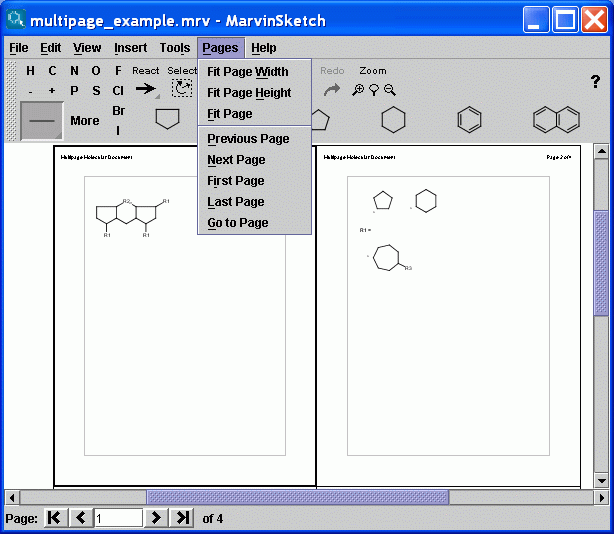Select the Cl atom button
Image resolution: width=614 pixels, height=534 pixels.
click(x=118, y=90)
